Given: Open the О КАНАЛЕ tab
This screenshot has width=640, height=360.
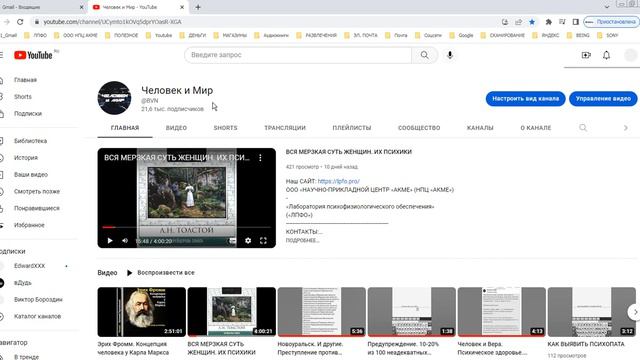Looking at the screenshot, I should [536, 128].
